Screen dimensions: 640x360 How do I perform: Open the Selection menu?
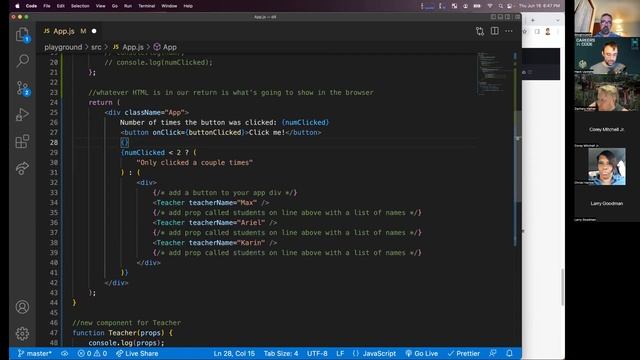pos(80,6)
